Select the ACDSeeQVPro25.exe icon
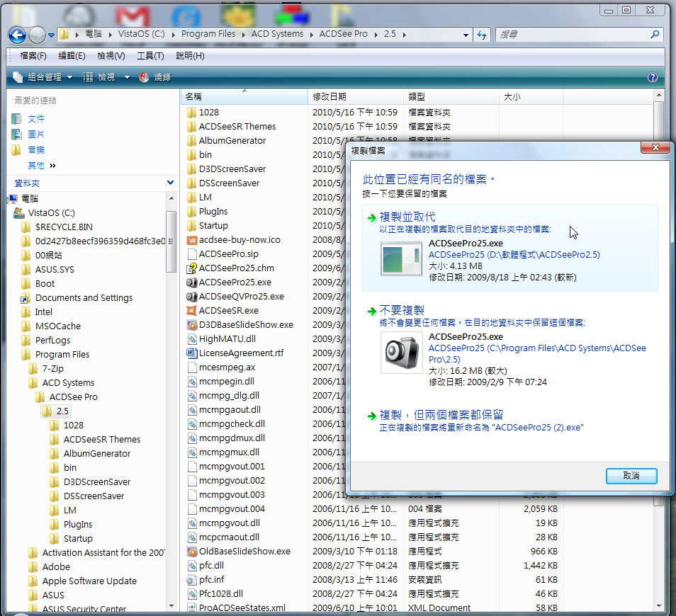Viewport: 676px width, 616px height. (192, 297)
